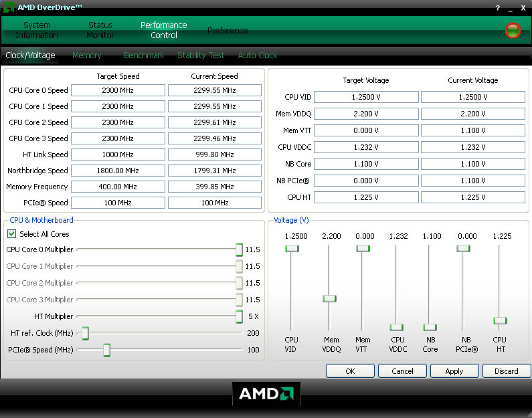Click the Mem VDDQ voltage slider handle

[x=329, y=299]
